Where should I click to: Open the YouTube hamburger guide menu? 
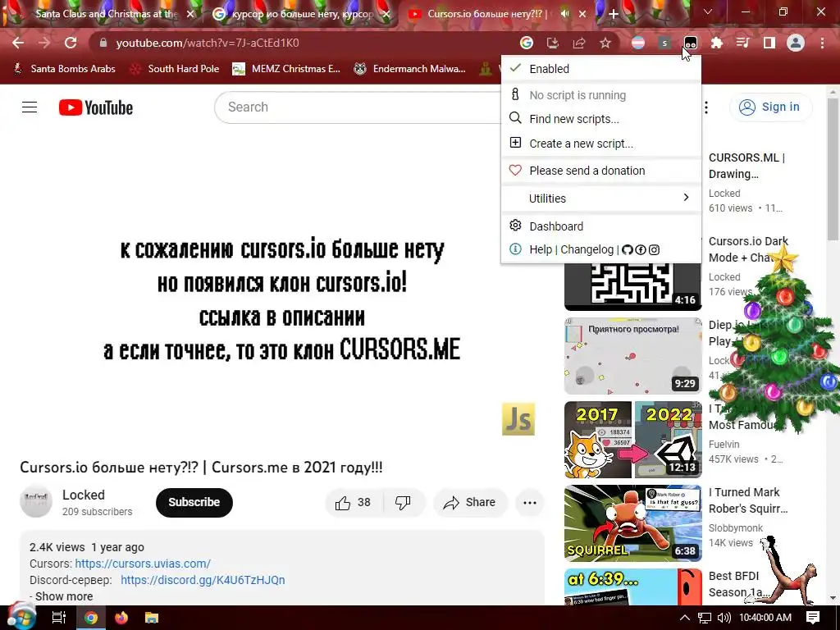[30, 107]
